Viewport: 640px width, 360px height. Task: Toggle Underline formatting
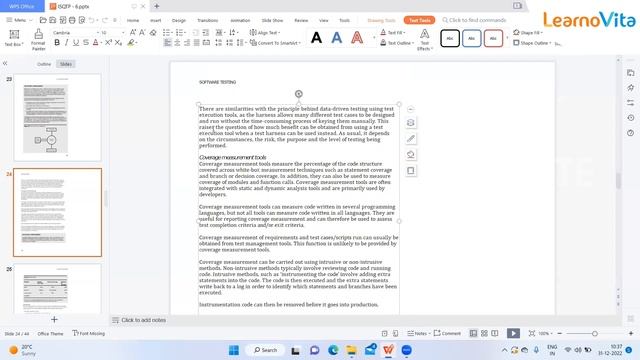click(x=76, y=42)
